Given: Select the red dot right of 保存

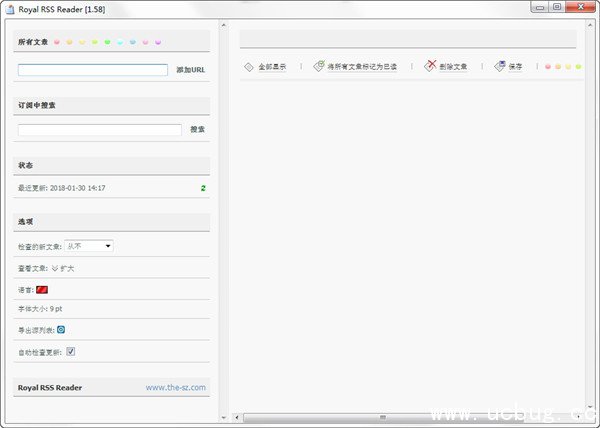Looking at the screenshot, I should click(x=548, y=67).
